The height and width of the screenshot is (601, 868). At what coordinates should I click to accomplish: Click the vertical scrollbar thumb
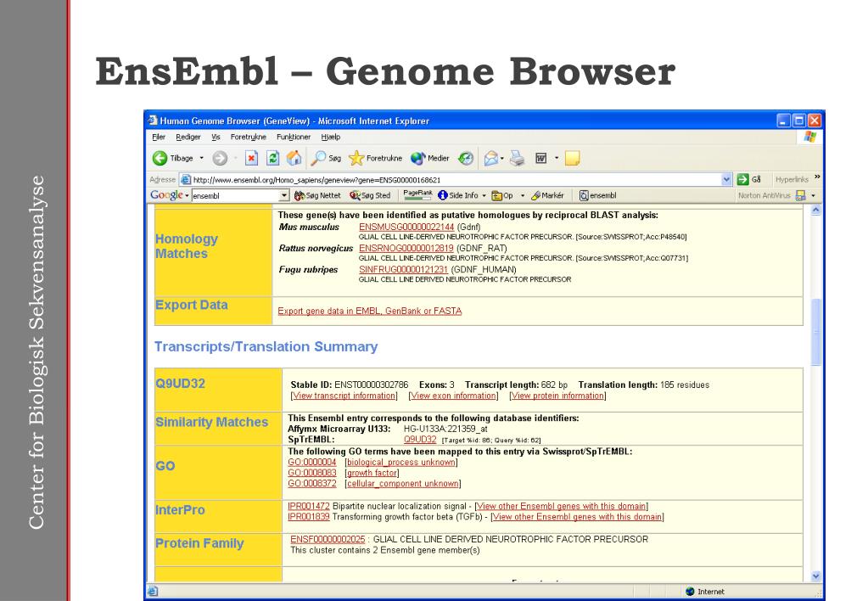pyautogui.click(x=815, y=333)
